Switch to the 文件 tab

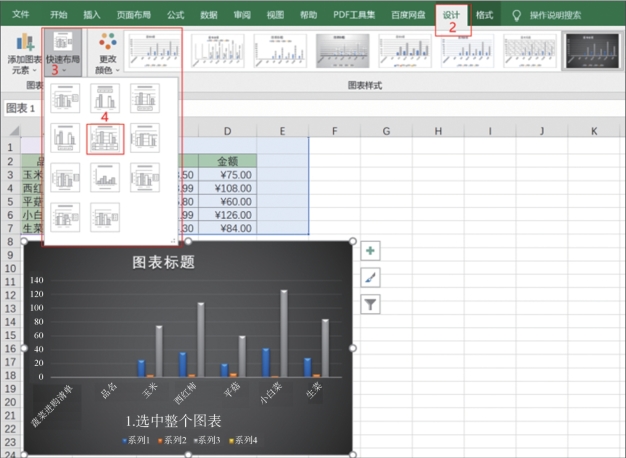tap(20, 15)
